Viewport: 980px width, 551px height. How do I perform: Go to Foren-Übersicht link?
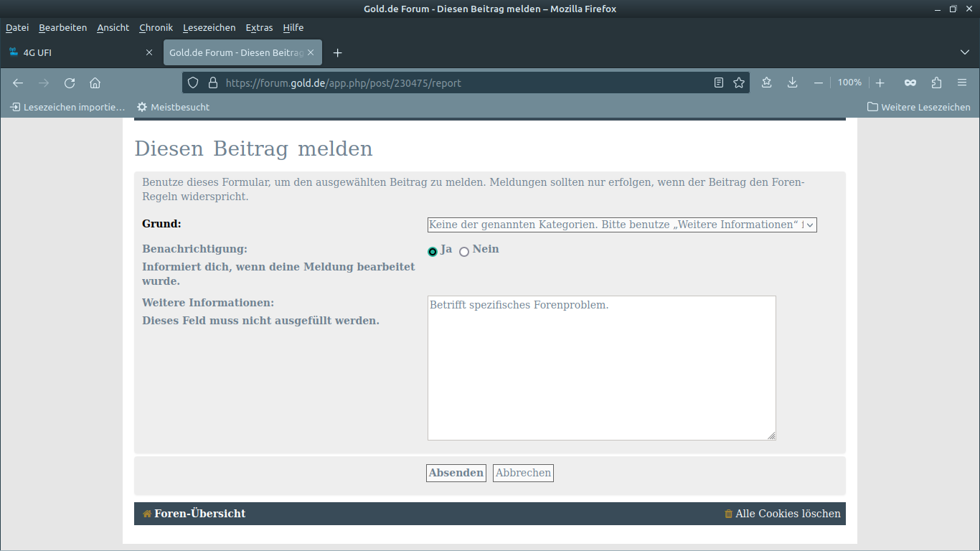[x=194, y=514]
